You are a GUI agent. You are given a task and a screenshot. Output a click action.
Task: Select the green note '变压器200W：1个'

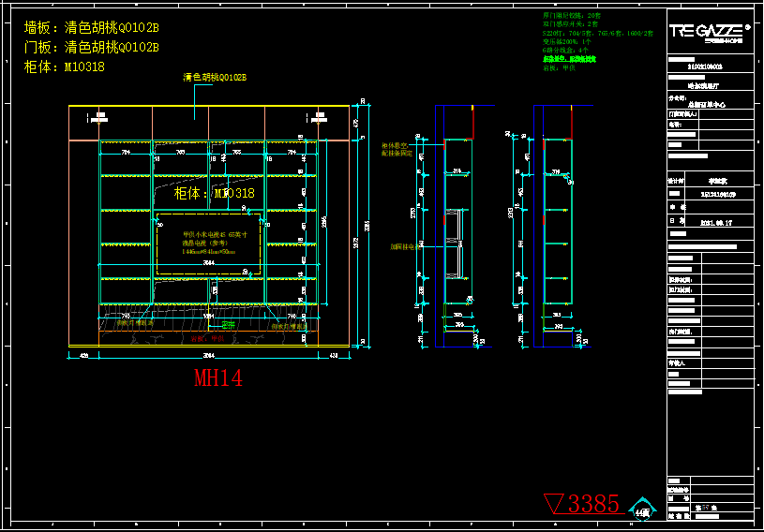point(567,41)
